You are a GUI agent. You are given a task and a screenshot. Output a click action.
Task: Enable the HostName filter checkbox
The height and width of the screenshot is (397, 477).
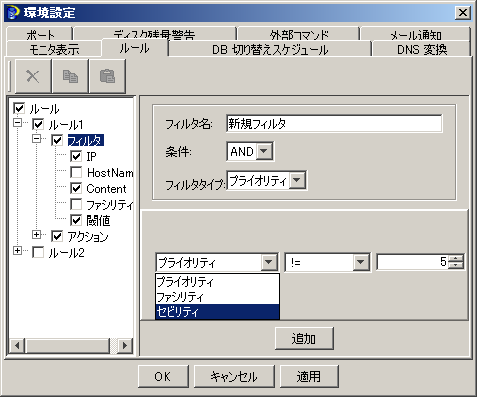76,172
